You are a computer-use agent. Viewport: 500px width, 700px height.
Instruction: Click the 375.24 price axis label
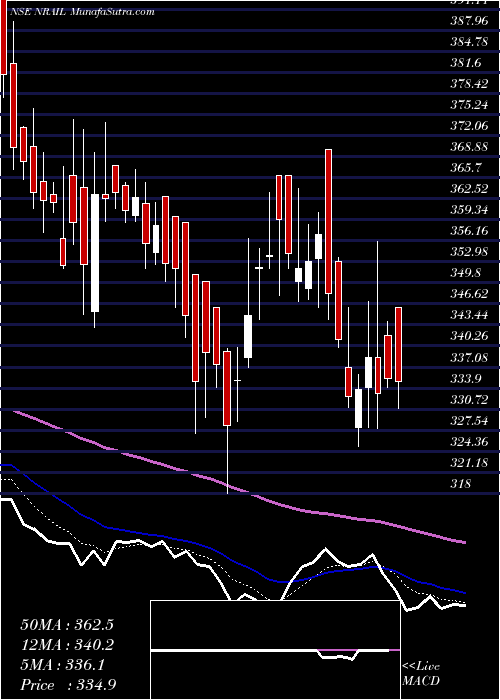click(467, 105)
